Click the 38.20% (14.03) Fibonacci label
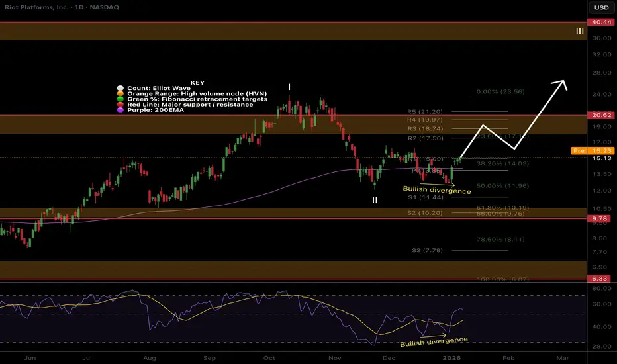Image resolution: width=617 pixels, height=364 pixels. click(502, 163)
